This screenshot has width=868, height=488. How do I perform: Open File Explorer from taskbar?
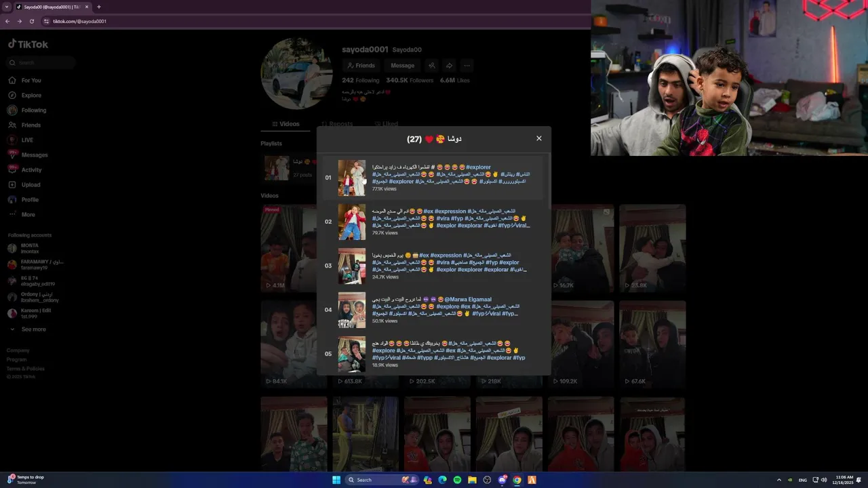(x=473, y=480)
